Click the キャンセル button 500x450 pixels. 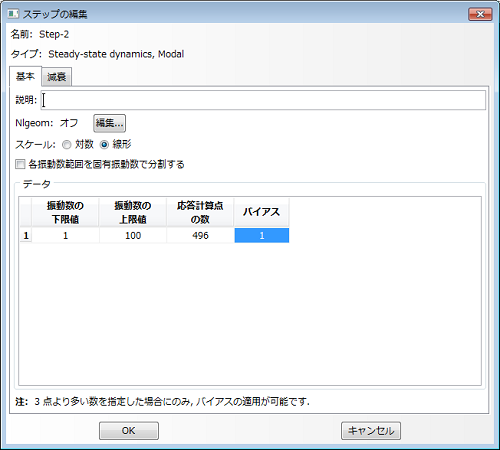371,431
